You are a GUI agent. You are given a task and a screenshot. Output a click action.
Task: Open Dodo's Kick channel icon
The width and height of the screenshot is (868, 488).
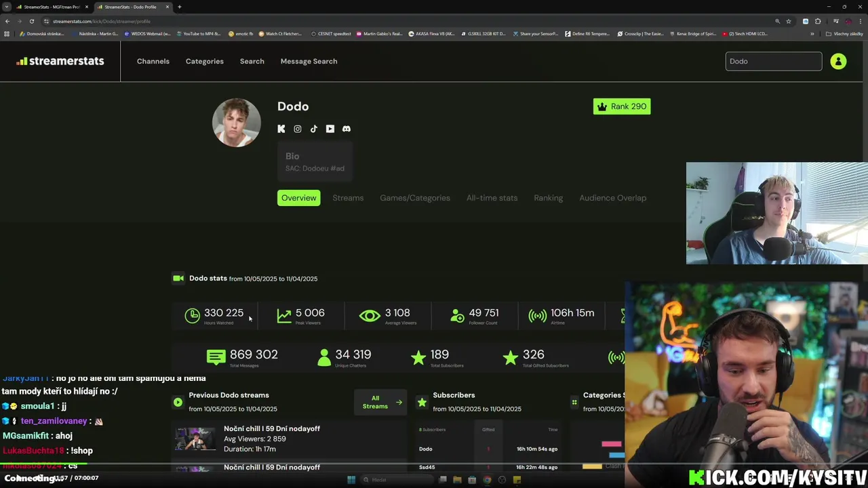pyautogui.click(x=281, y=129)
